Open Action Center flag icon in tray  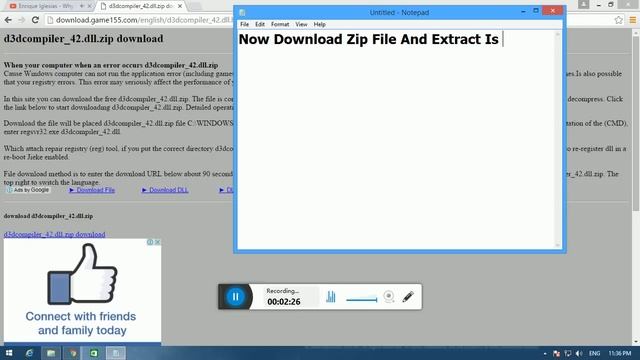point(556,353)
